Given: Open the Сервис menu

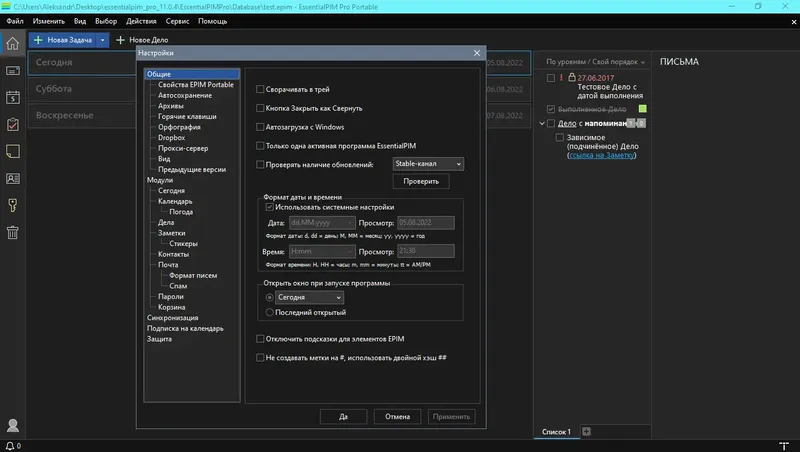Looking at the screenshot, I should (x=177, y=21).
